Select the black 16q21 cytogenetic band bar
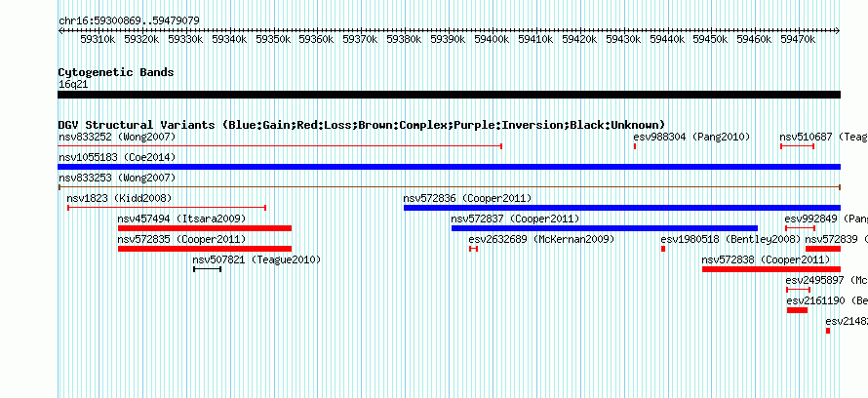The height and width of the screenshot is (398, 868). [449, 95]
